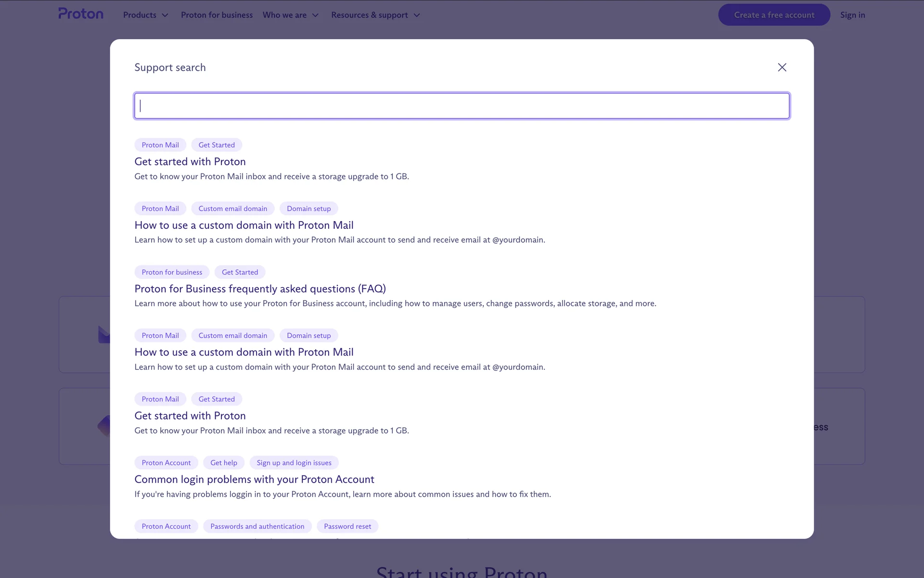Viewport: 924px width, 578px height.
Task: Click Create a free account button
Action: click(774, 15)
